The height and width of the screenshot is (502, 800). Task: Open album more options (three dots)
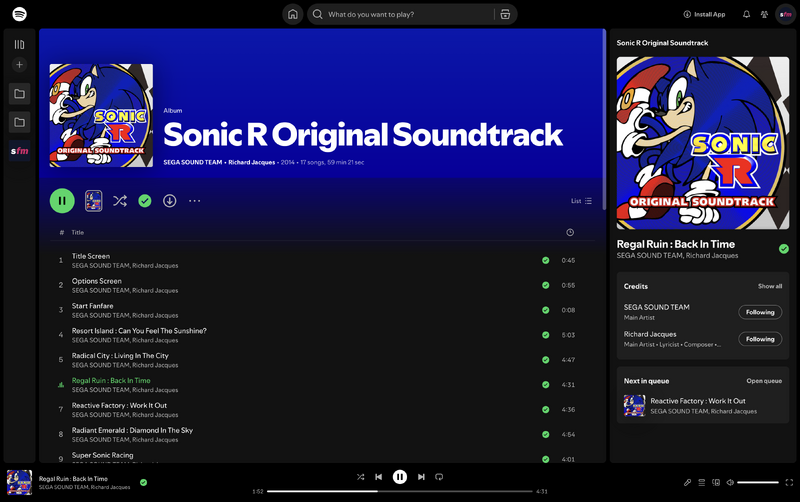[194, 201]
